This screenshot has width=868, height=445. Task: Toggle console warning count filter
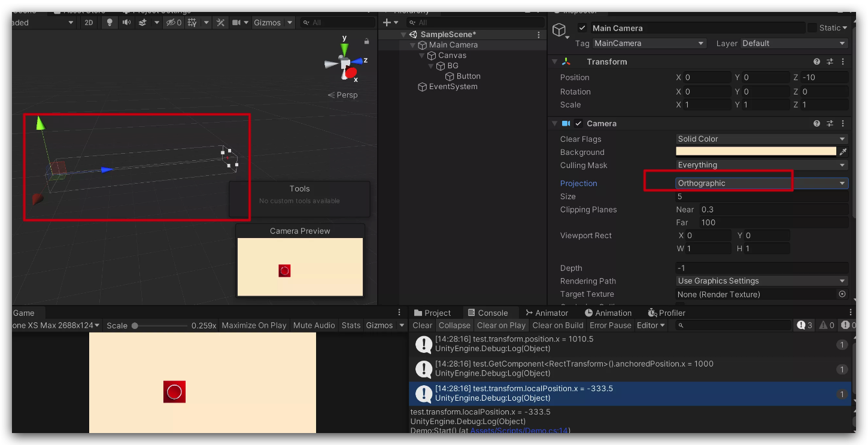(827, 325)
